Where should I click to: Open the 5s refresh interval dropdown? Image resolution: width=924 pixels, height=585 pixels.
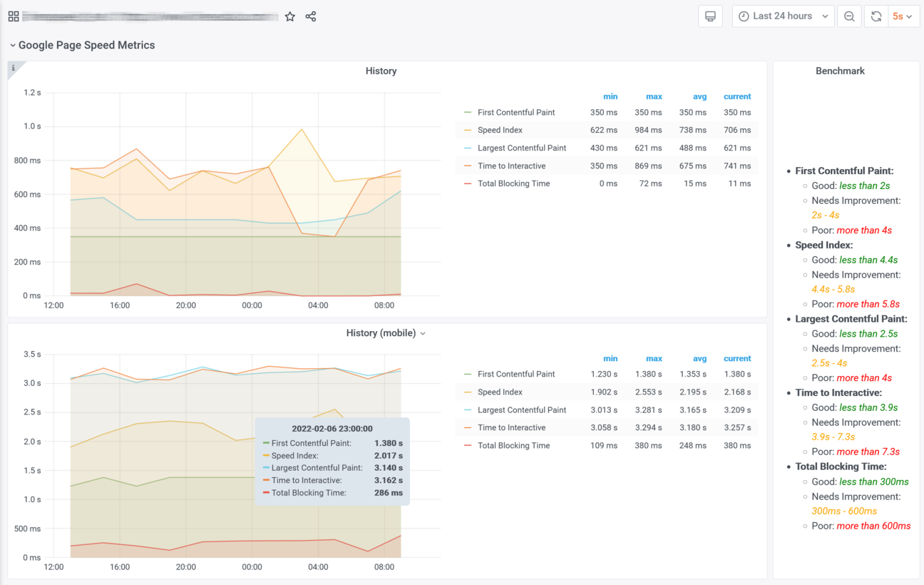(903, 16)
